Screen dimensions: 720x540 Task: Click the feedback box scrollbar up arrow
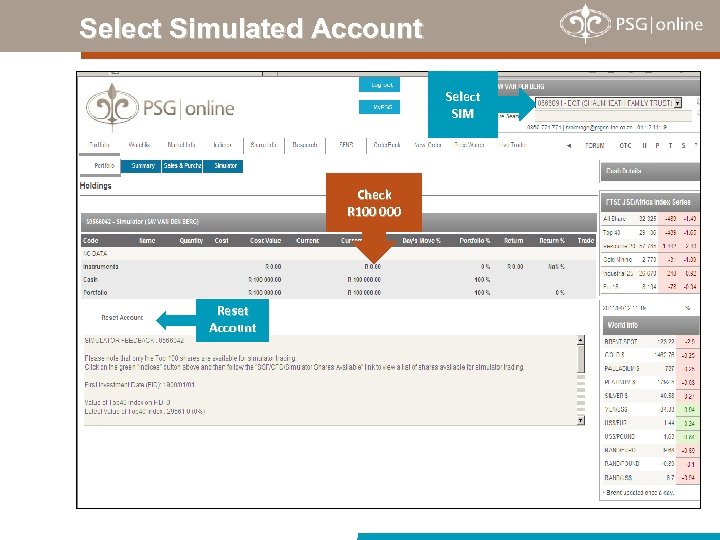coord(581,340)
